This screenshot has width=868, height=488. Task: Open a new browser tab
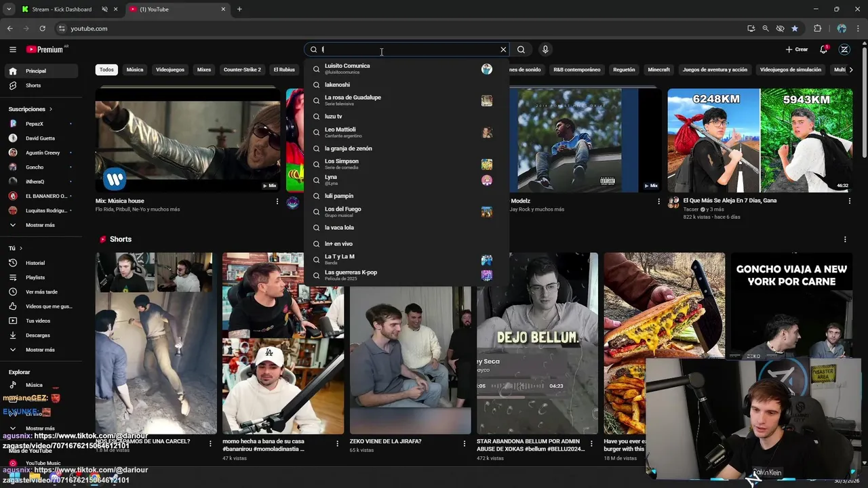tap(239, 9)
